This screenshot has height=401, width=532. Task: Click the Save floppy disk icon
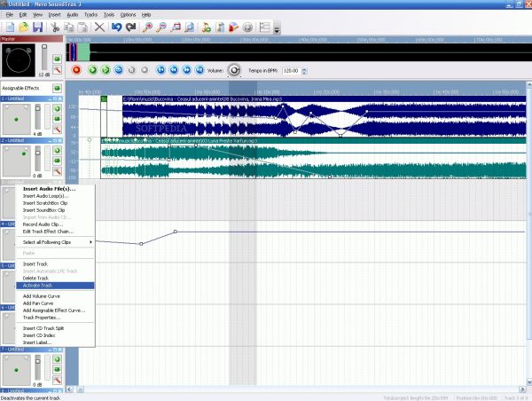pyautogui.click(x=36, y=28)
